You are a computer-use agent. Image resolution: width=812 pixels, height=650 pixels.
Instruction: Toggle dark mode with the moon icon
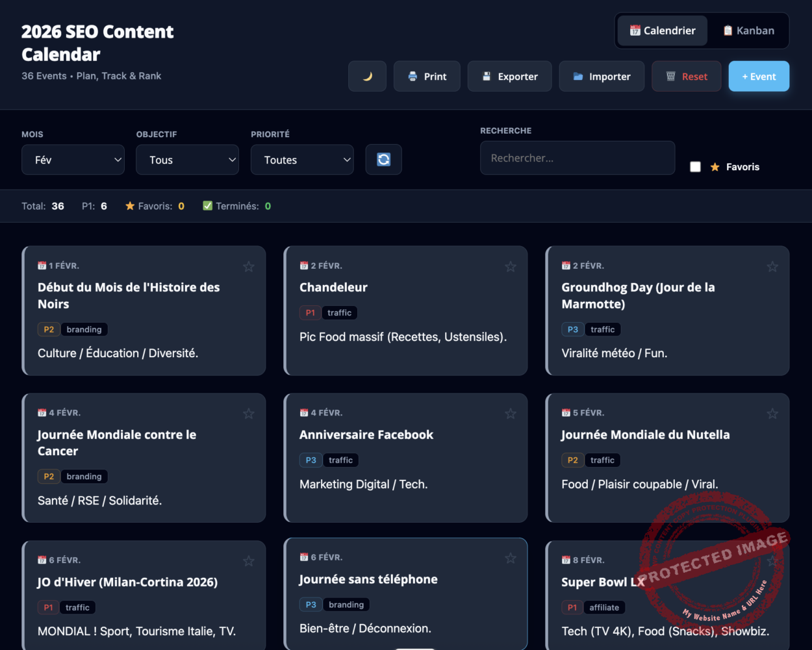coord(367,76)
